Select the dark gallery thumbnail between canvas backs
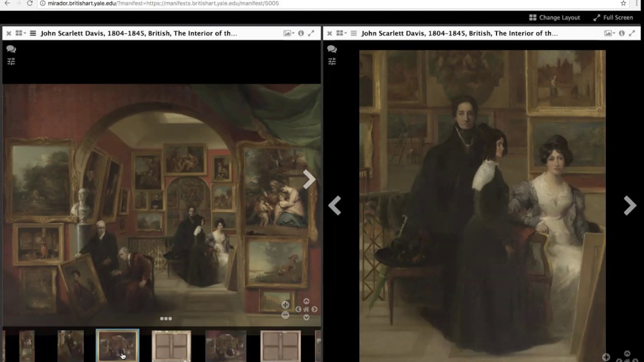Screen dimensions: 644x362 pos(226,345)
